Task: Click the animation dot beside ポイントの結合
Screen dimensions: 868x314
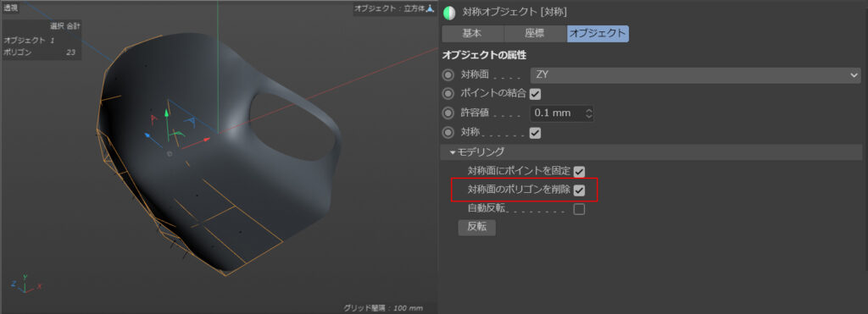Action: (448, 93)
